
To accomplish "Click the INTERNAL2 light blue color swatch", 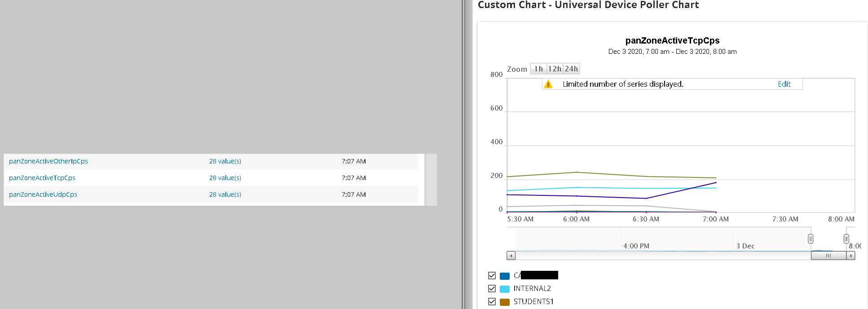I will [505, 289].
